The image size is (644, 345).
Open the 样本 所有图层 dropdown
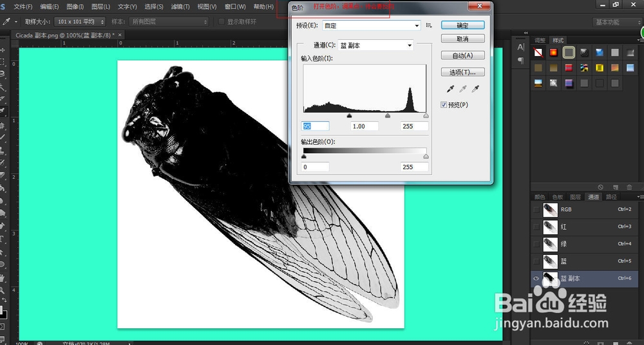(169, 22)
